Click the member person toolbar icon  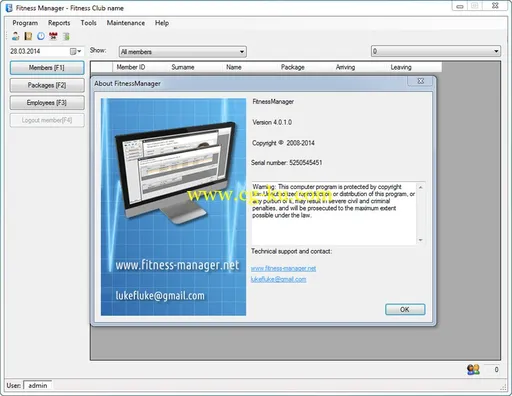click(16, 36)
